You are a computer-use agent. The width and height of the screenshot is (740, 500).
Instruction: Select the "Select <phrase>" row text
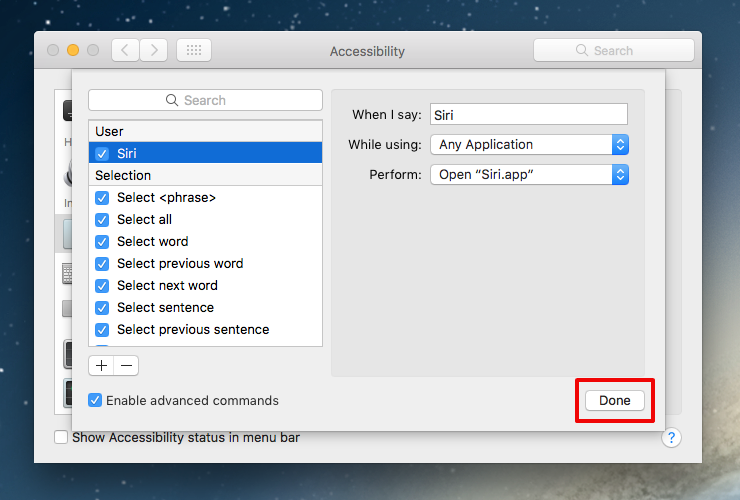(x=167, y=197)
